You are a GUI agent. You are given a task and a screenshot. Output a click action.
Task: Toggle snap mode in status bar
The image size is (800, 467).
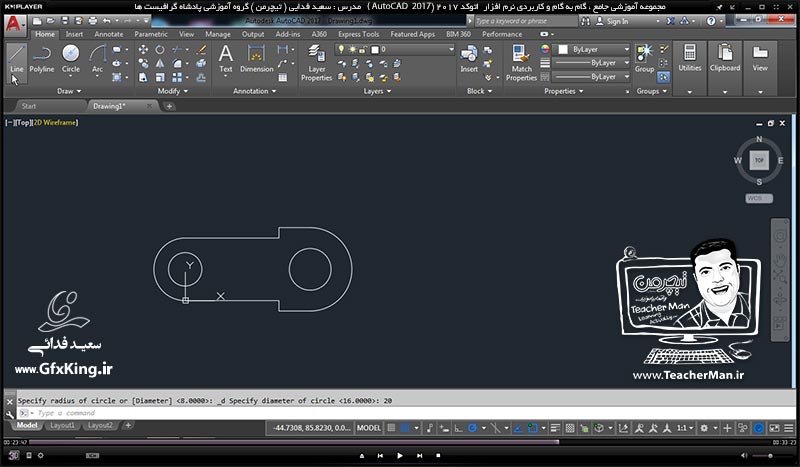[405, 428]
